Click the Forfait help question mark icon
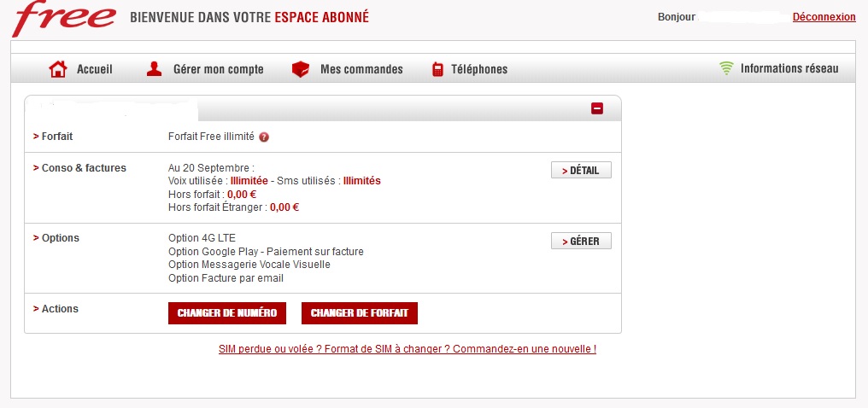 click(264, 137)
